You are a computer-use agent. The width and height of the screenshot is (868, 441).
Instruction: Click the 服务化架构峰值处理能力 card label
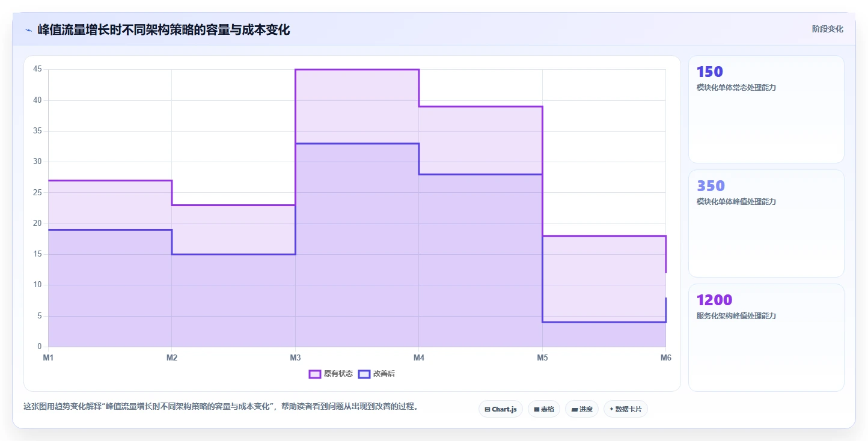[736, 316]
